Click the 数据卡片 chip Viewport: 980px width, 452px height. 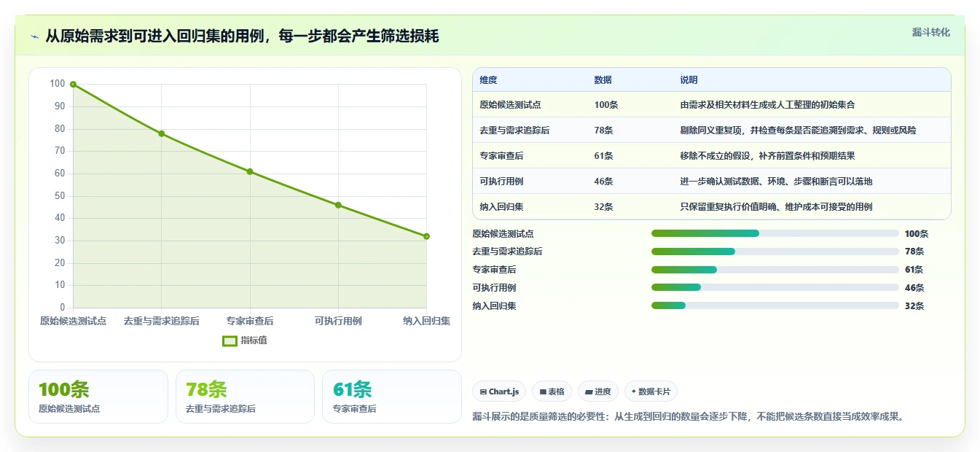(x=651, y=391)
